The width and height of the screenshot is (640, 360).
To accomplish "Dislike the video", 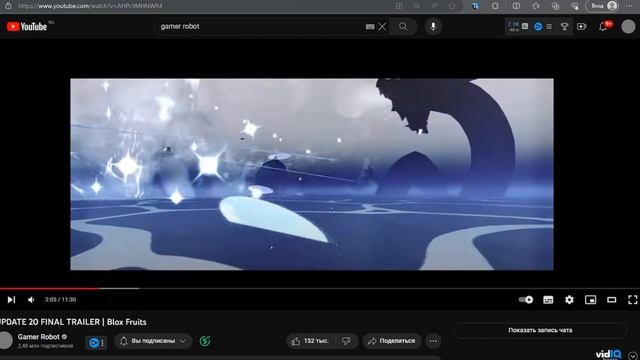I will click(x=346, y=341).
